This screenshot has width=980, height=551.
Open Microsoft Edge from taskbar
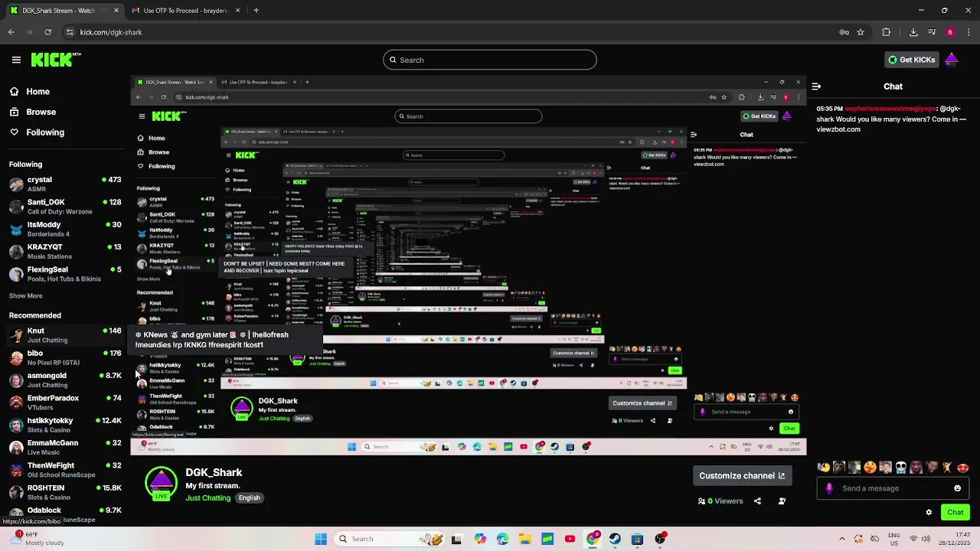502,539
